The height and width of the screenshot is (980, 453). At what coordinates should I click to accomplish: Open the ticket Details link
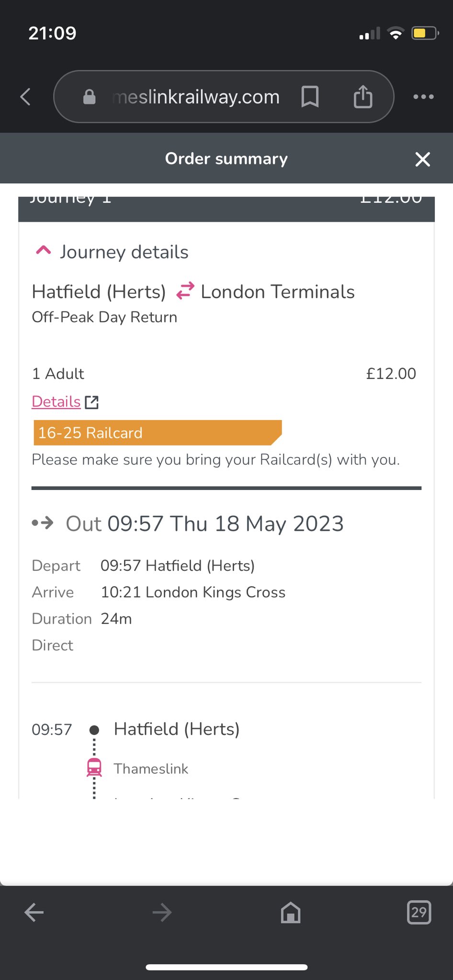(56, 401)
